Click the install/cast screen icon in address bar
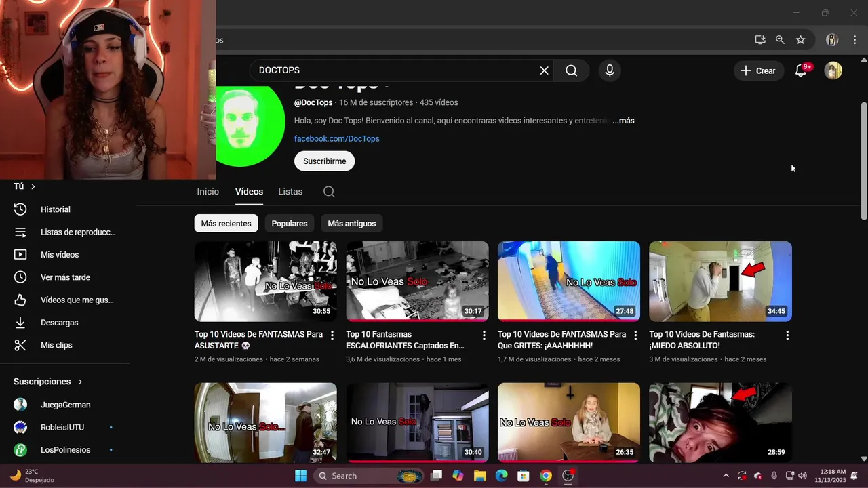Viewport: 868px width, 488px height. coord(760,40)
